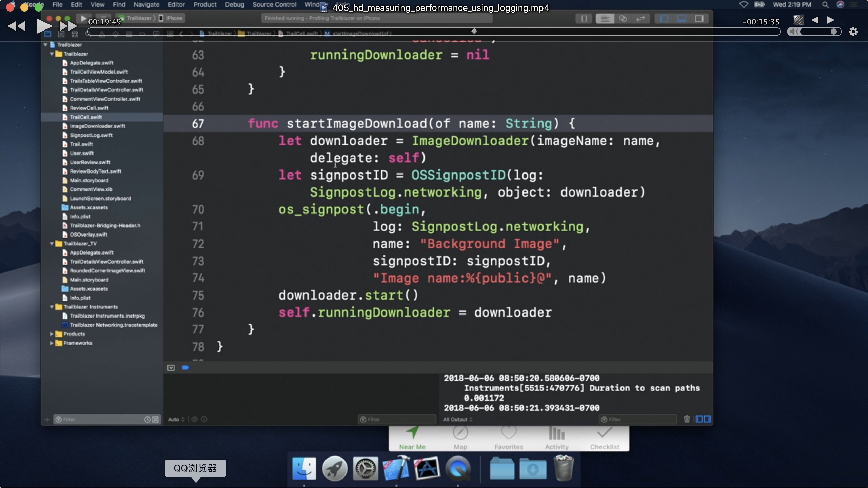Click the rewind button in player
Screen dimensions: 868x488
coord(16,26)
